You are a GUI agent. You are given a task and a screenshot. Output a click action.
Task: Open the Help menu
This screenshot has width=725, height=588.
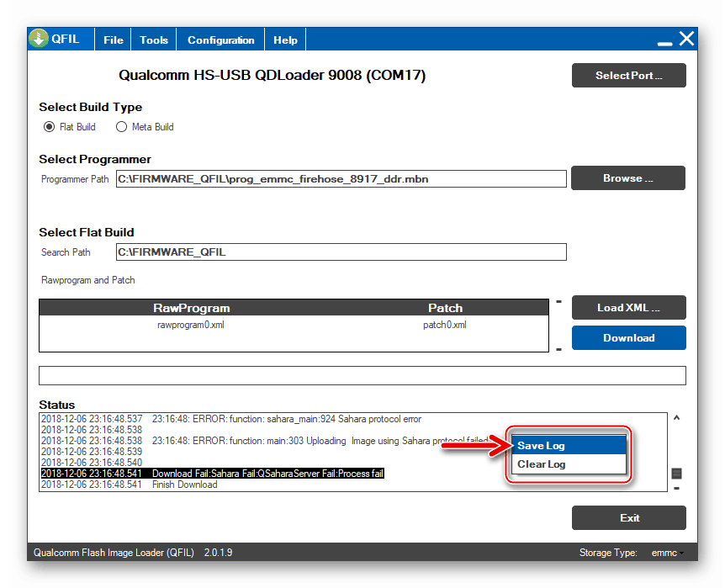coord(285,40)
